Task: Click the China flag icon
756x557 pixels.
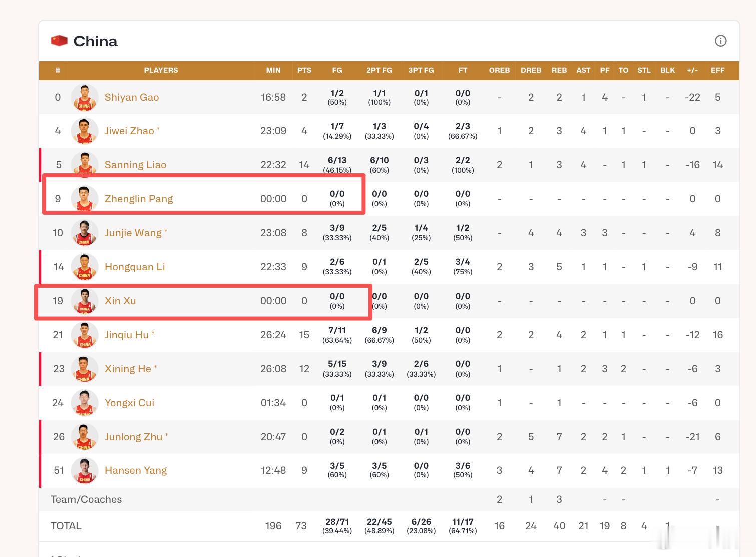Action: coord(59,41)
